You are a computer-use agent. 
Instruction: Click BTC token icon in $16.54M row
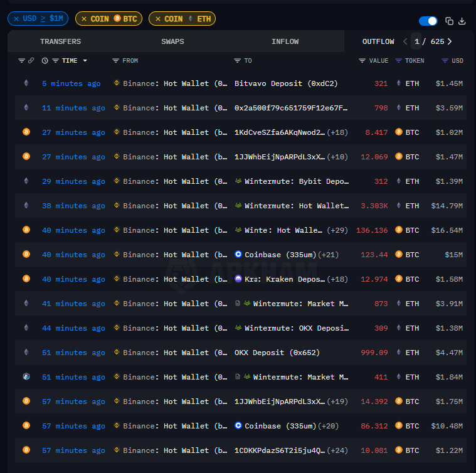click(x=399, y=230)
